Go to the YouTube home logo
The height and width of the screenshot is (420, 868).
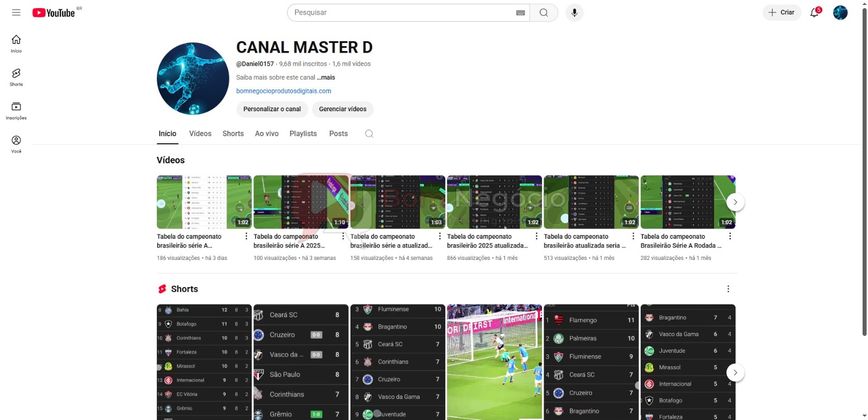tap(54, 12)
